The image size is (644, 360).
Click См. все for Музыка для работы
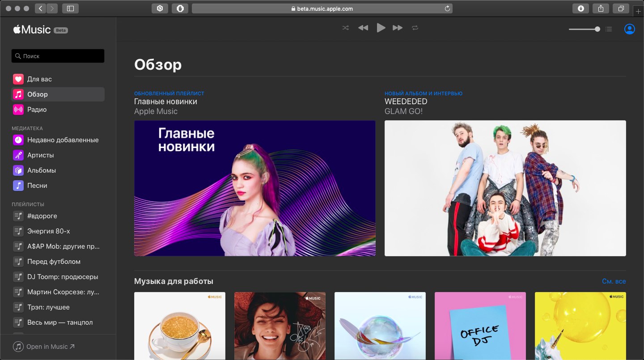pos(614,281)
